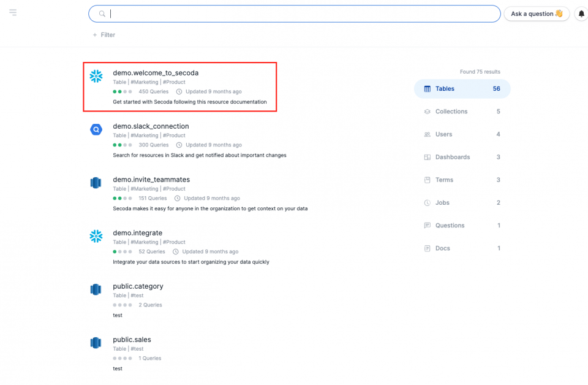Click 'Integrate your data sources' description
Image resolution: width=588 pixels, height=385 pixels.
(x=191, y=262)
